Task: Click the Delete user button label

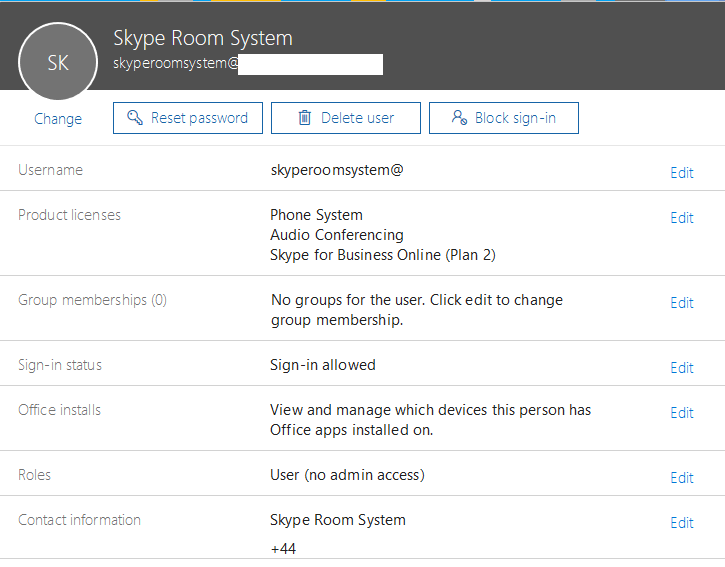Action: 357,118
